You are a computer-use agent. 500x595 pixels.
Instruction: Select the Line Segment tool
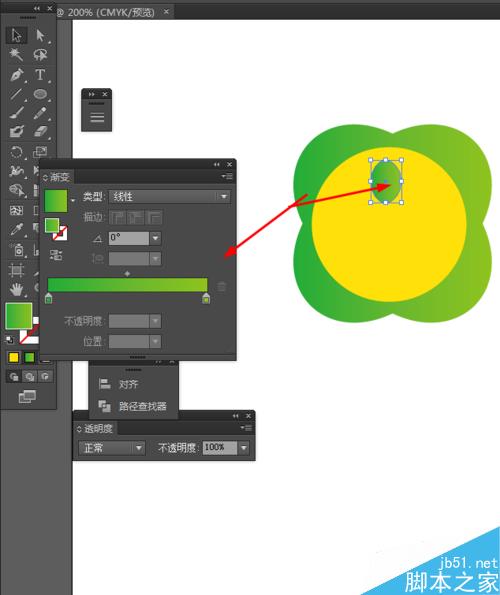[16, 94]
